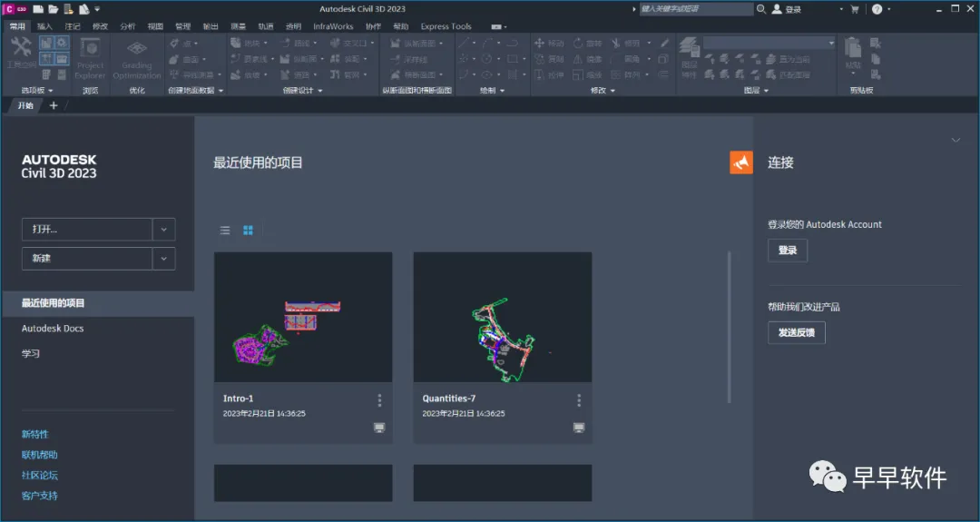Click the plus new drawing tab button
980x522 pixels.
(x=54, y=105)
